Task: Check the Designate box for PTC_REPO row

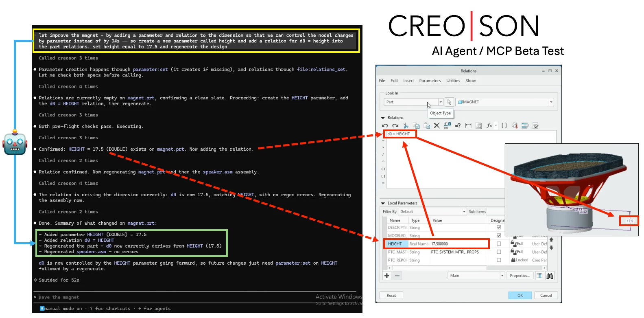Action: click(x=499, y=260)
